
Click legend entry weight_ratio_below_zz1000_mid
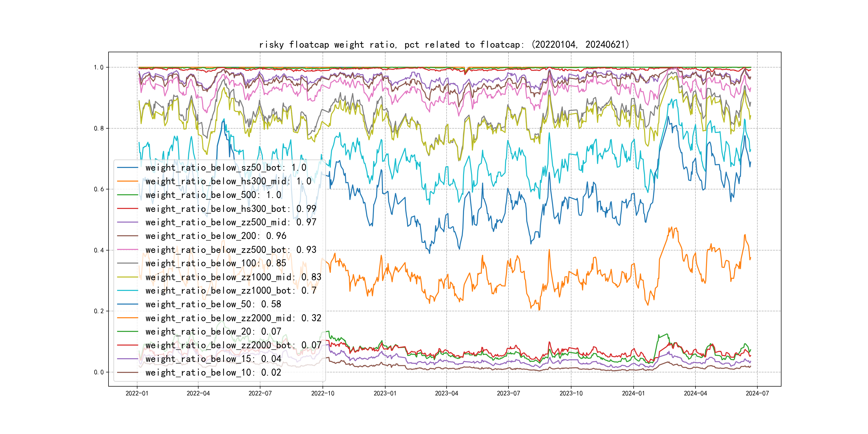(x=233, y=277)
